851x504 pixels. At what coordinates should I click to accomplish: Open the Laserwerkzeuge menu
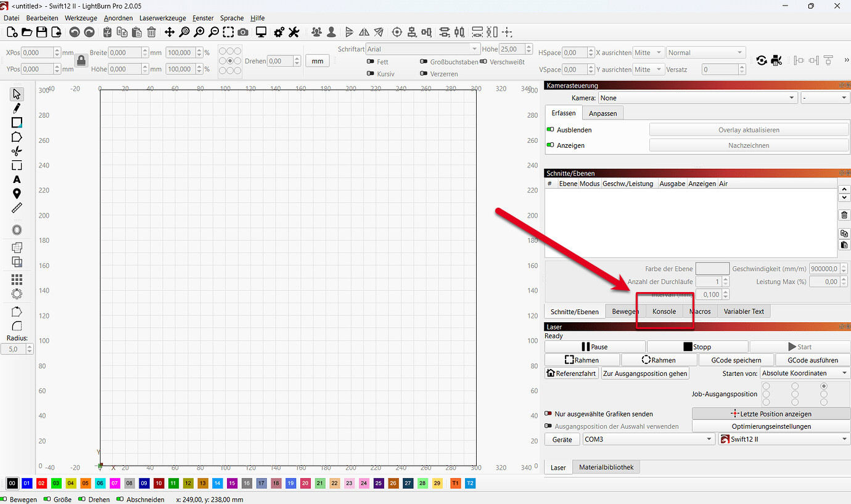(x=162, y=18)
